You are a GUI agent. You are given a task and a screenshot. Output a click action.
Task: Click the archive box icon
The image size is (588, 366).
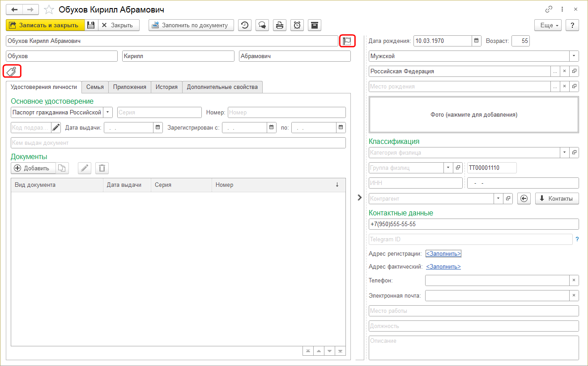315,25
